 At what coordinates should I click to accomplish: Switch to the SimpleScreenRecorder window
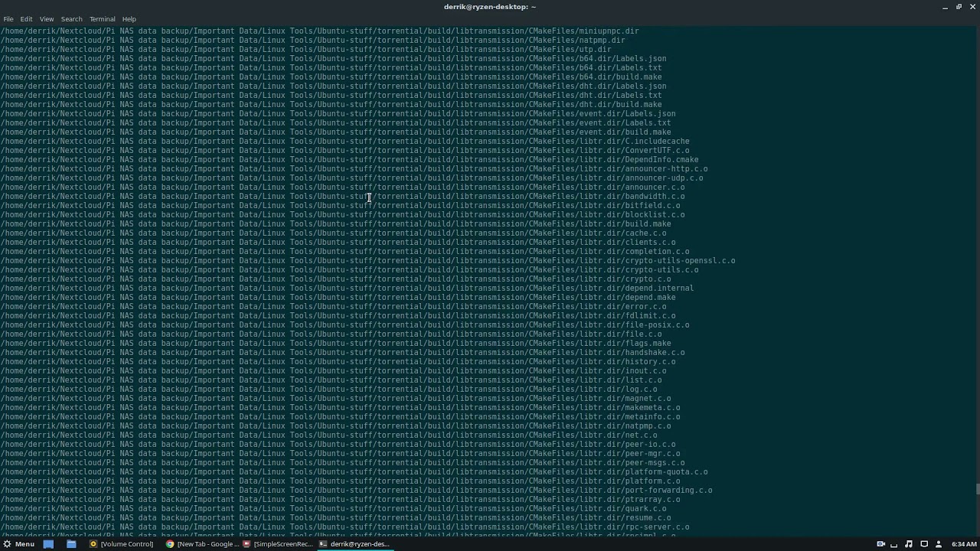pyautogui.click(x=278, y=544)
